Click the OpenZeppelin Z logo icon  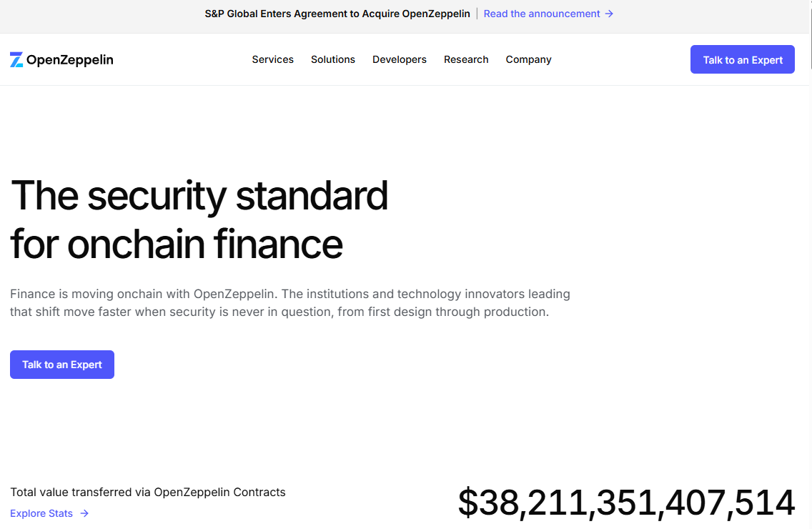[x=16, y=59]
